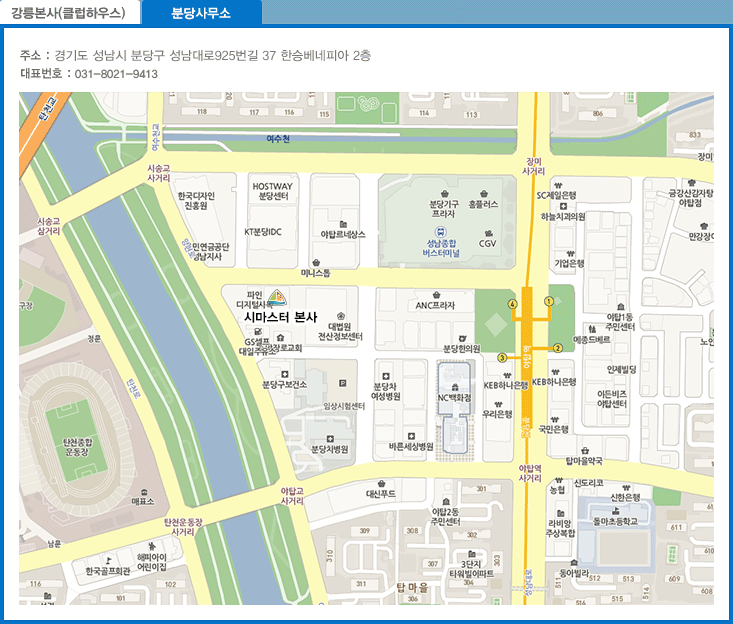Click the 시송교 사거리 label
733x624 pixels.
coord(158,173)
